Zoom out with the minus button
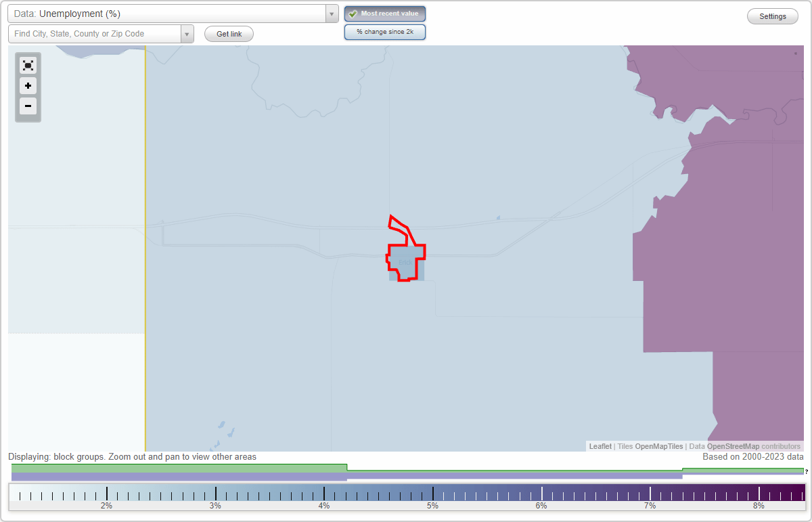Viewport: 812px width, 522px height. pyautogui.click(x=28, y=106)
